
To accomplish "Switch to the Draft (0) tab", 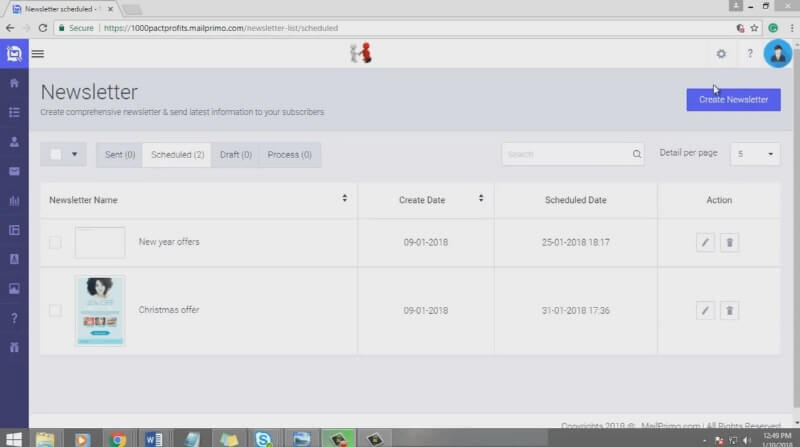I will click(x=236, y=155).
